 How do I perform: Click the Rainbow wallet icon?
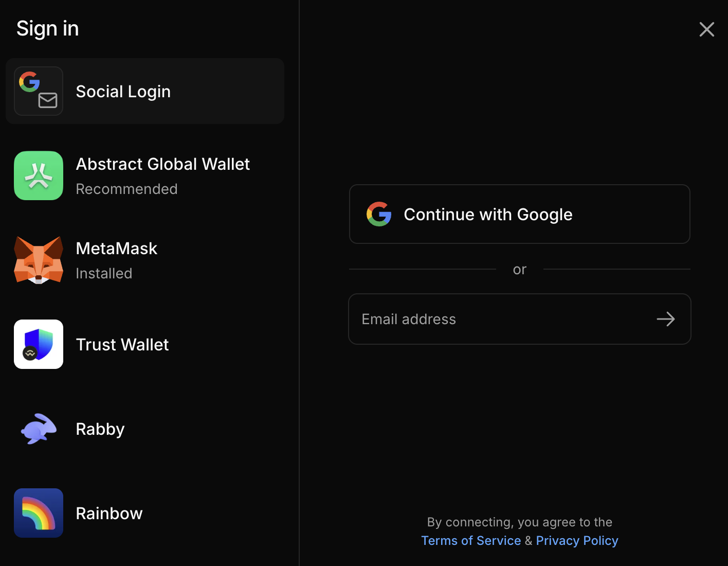(x=39, y=513)
